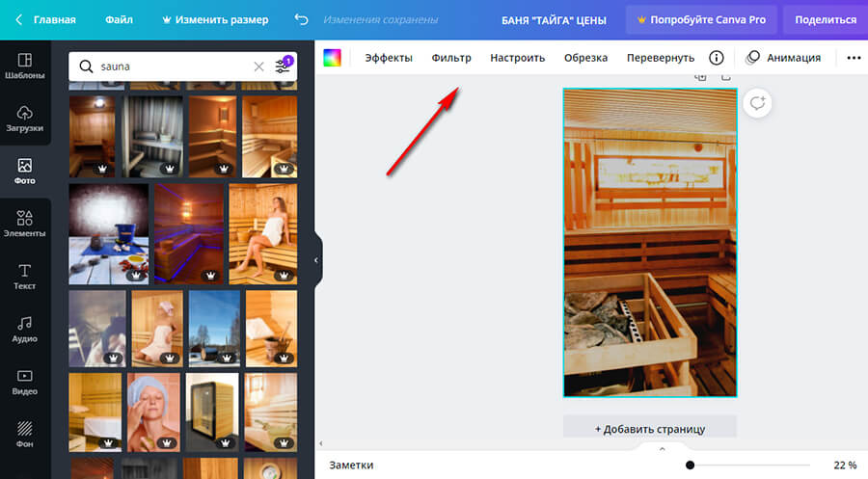Open search filters icon with badge
Image resolution: width=868 pixels, height=479 pixels.
pos(283,67)
